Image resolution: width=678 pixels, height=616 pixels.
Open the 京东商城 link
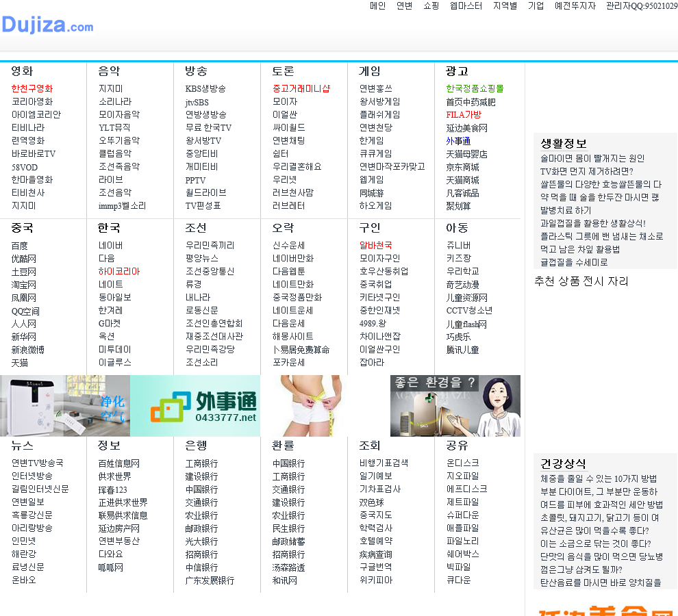[463, 167]
